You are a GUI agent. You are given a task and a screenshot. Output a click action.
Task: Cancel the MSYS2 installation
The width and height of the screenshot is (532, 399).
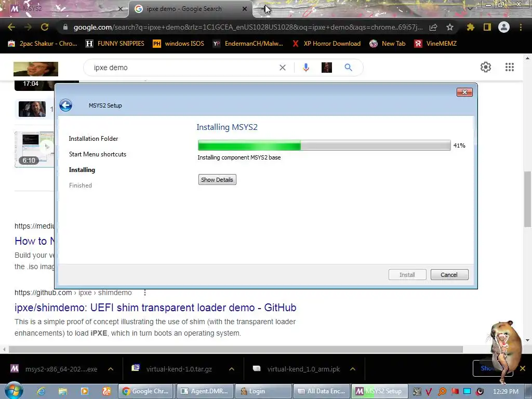coord(449,274)
